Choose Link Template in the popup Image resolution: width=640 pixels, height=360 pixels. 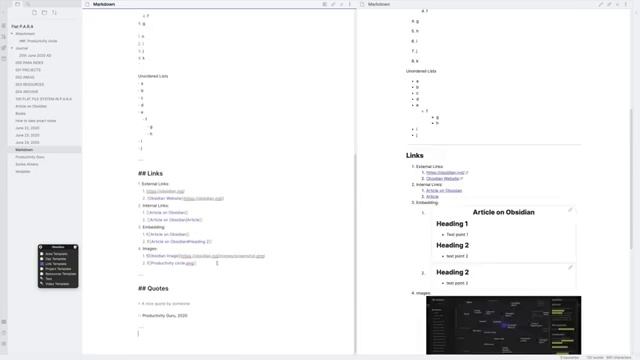pos(58,264)
